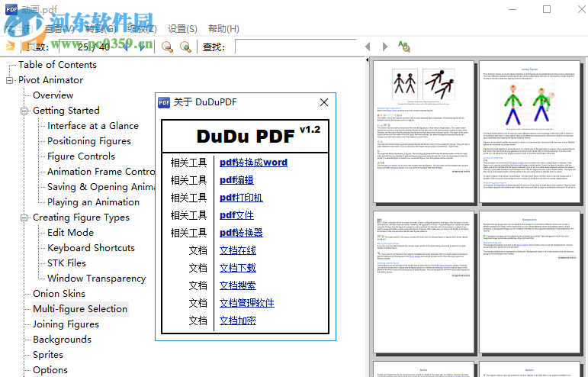588x377 pixels.
Task: Click the page thumbnail with black stick figures
Action: tap(424, 132)
